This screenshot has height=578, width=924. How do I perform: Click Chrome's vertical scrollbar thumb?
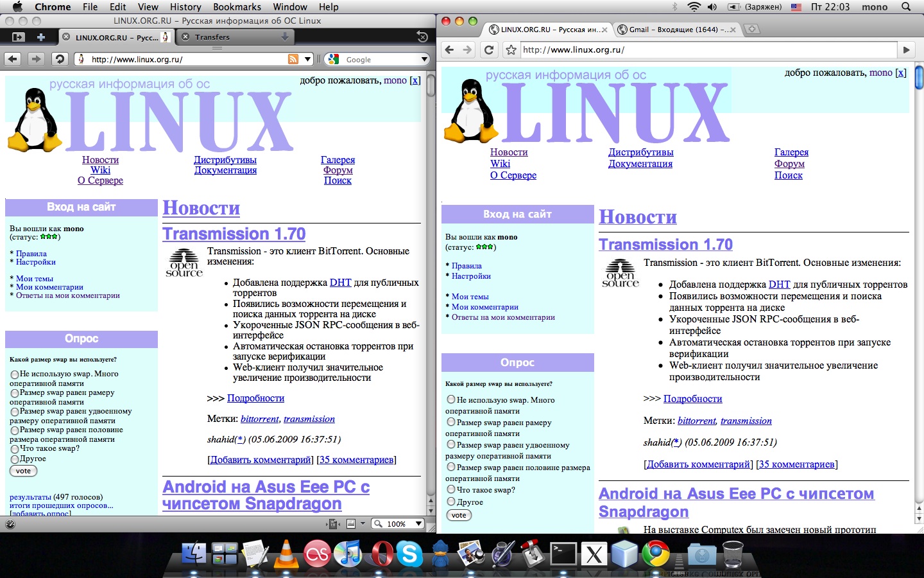[x=919, y=77]
